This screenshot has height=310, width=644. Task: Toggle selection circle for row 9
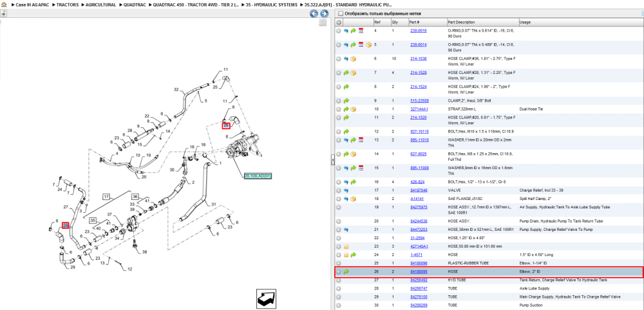339,100
